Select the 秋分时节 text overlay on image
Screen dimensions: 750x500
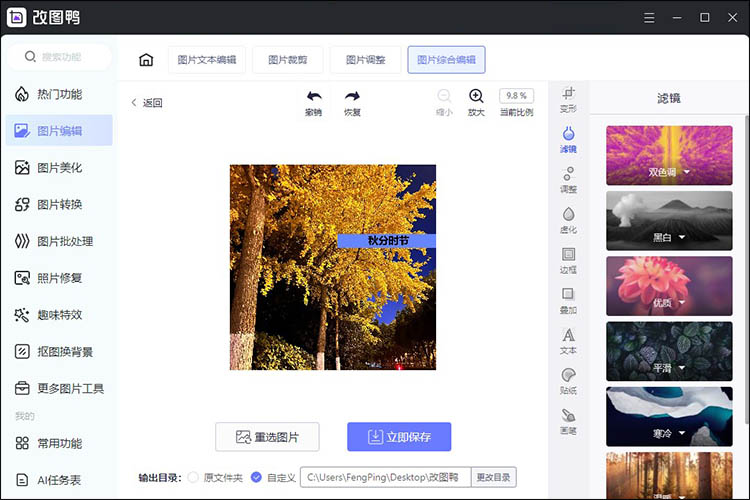point(386,241)
